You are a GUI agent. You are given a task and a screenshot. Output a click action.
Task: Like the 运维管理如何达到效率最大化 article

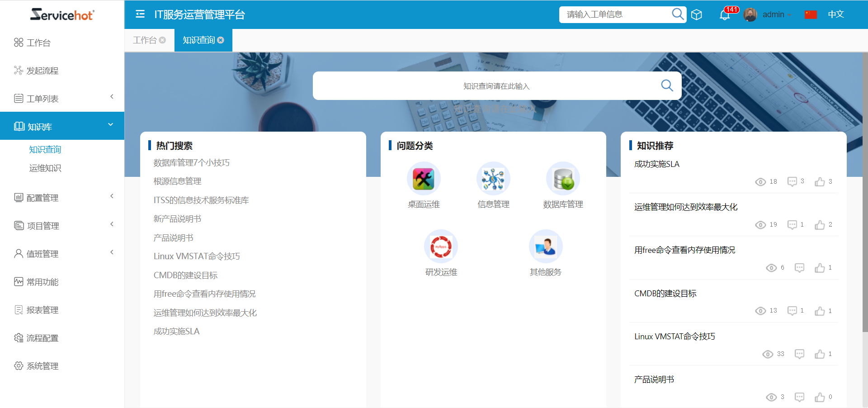click(x=820, y=225)
